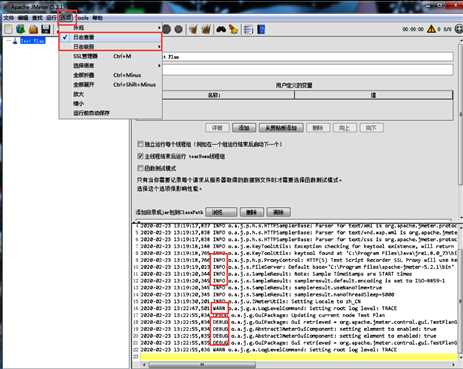The width and height of the screenshot is (463, 369).
Task: Click the Shutdown test round icon
Action: pyautogui.click(x=179, y=29)
